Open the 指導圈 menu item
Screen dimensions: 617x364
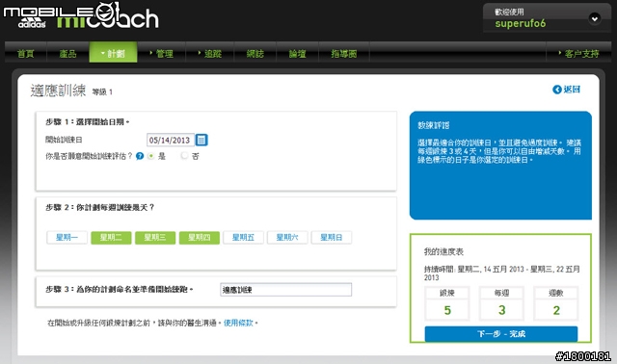tap(344, 54)
